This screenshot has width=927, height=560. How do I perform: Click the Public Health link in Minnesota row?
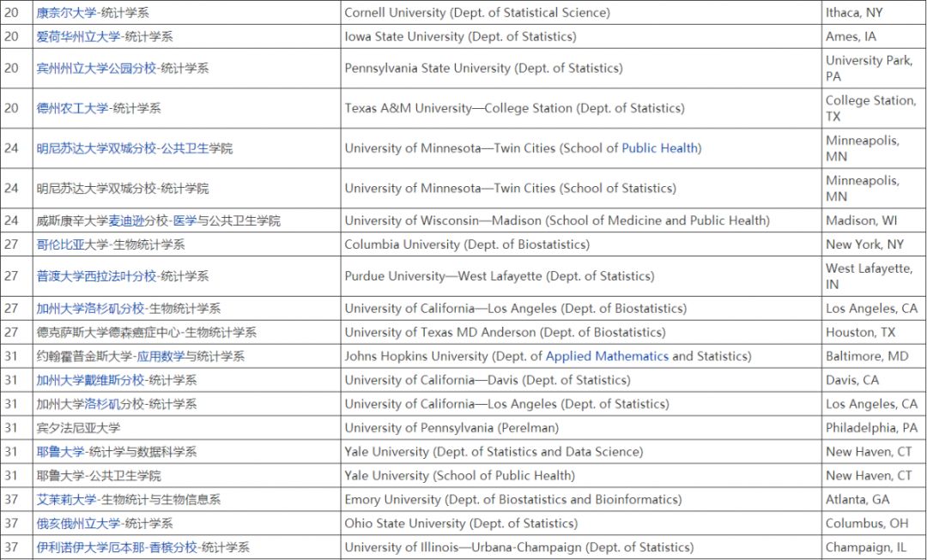tap(660, 148)
